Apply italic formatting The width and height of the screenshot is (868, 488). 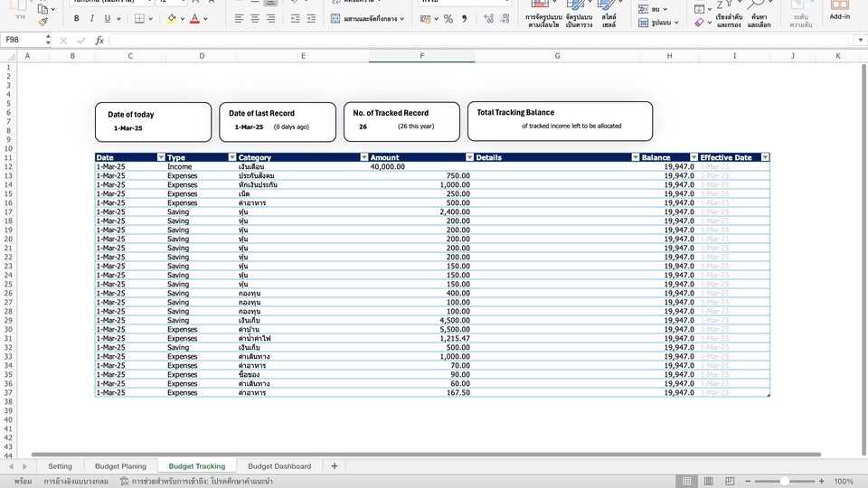93,18
